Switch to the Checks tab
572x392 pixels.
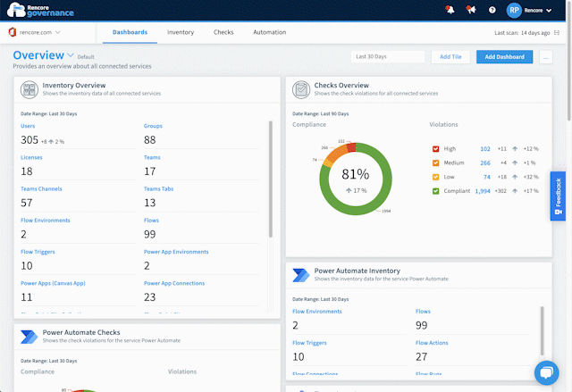[223, 32]
